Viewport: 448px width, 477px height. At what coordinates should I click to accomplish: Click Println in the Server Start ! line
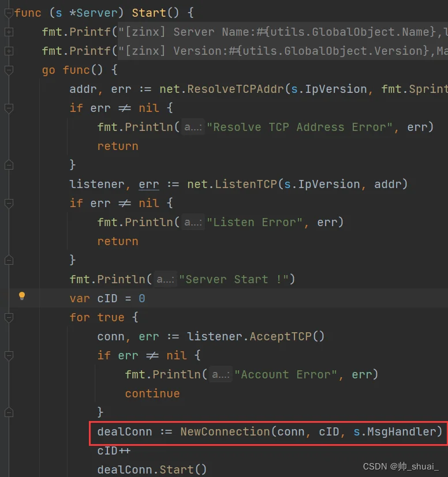point(121,279)
